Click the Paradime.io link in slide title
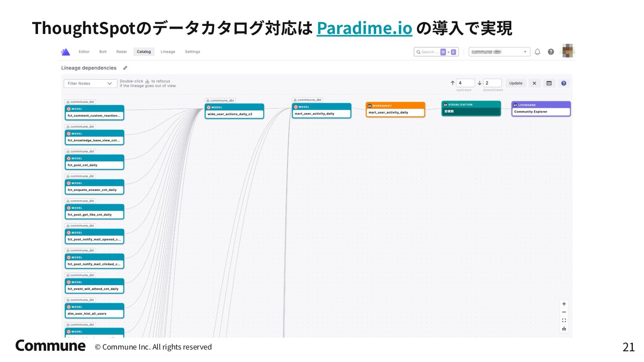 [x=364, y=28]
